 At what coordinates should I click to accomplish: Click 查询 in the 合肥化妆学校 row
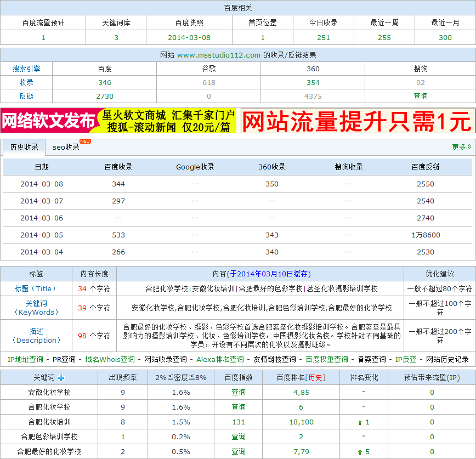pos(239,407)
